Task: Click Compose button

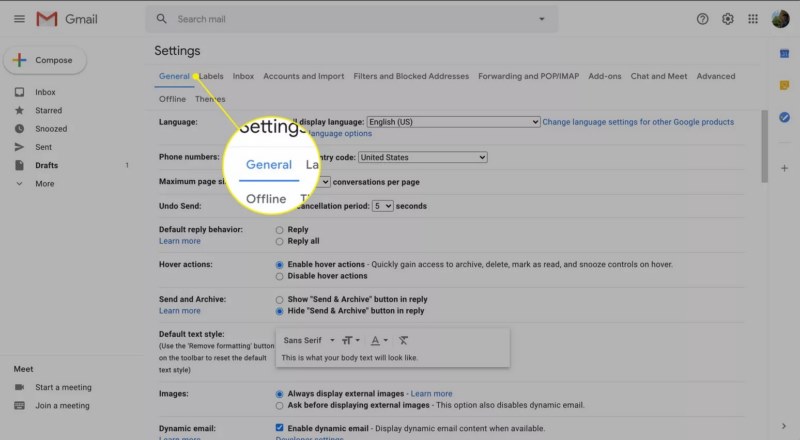Action: [x=45, y=60]
